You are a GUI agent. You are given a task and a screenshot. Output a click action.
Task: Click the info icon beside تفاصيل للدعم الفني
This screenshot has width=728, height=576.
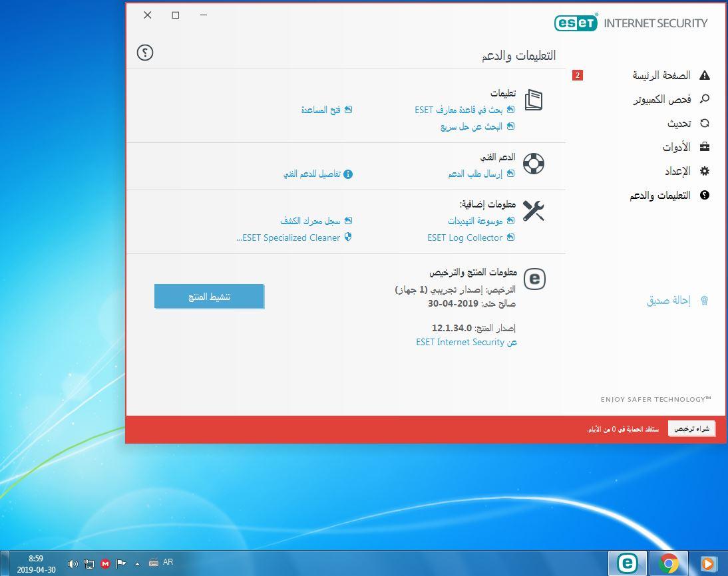348,174
